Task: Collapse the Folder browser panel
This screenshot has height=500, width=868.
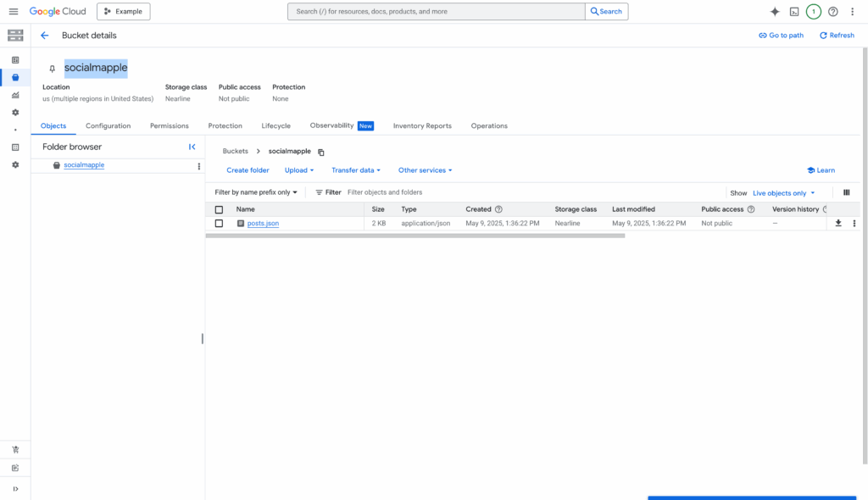Action: click(192, 147)
